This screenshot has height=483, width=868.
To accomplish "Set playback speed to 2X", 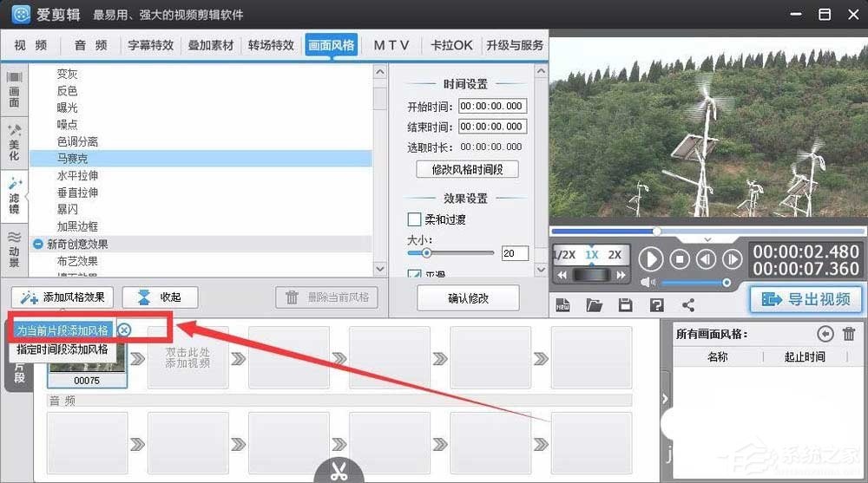I will 615,255.
